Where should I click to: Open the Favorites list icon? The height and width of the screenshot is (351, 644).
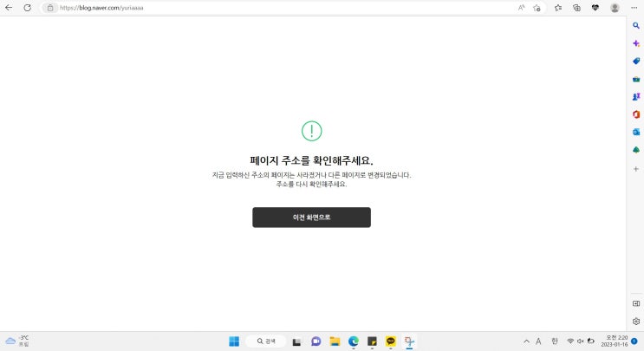pyautogui.click(x=557, y=8)
